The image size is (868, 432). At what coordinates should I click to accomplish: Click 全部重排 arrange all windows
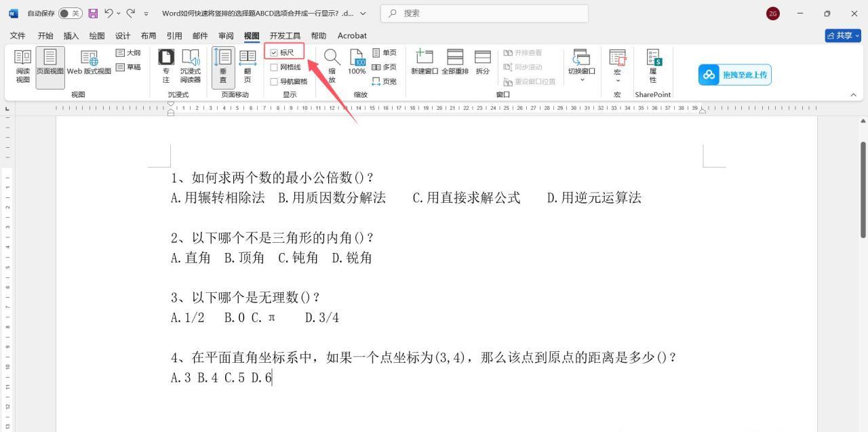(455, 62)
